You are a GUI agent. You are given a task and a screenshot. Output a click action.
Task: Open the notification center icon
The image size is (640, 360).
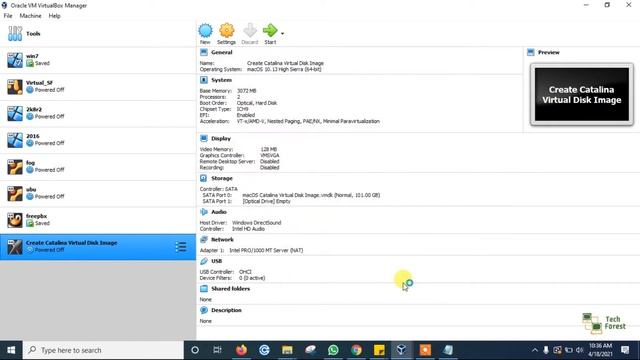[625, 350]
